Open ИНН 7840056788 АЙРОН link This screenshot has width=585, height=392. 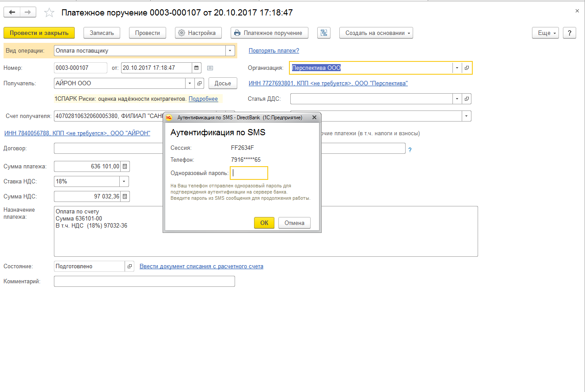coord(77,133)
